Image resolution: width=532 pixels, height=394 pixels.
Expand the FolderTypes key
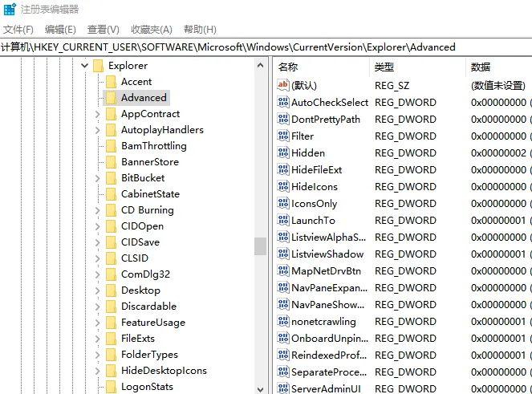[98, 355]
